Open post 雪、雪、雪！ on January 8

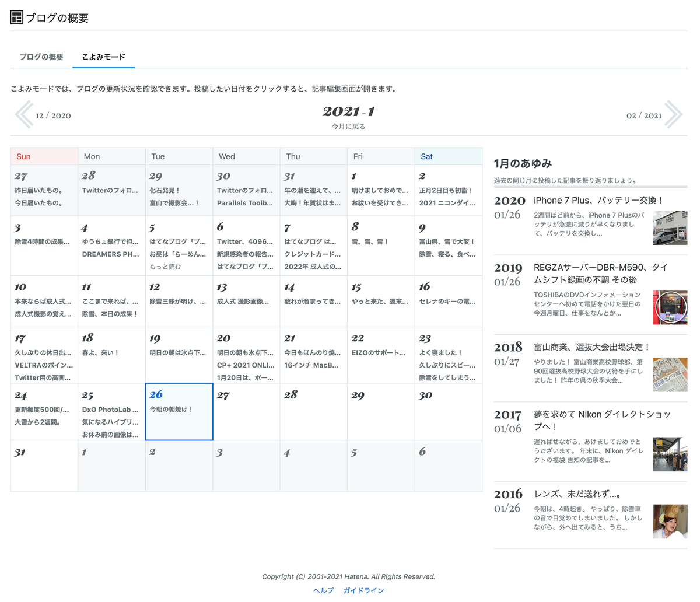(x=370, y=242)
